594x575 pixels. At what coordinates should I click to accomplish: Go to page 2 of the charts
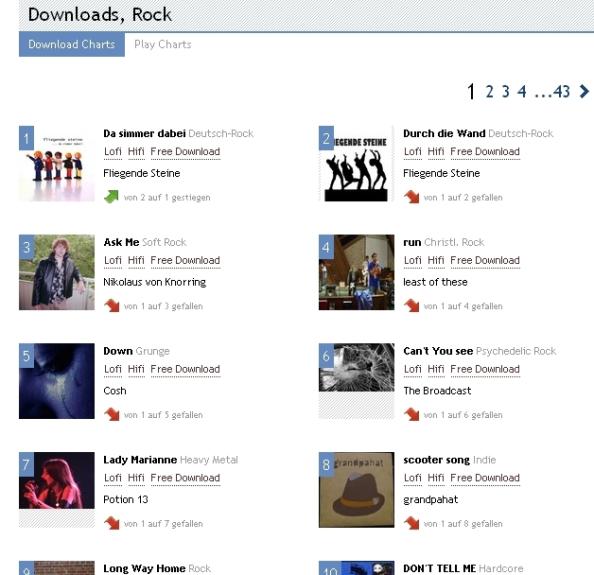tap(489, 91)
